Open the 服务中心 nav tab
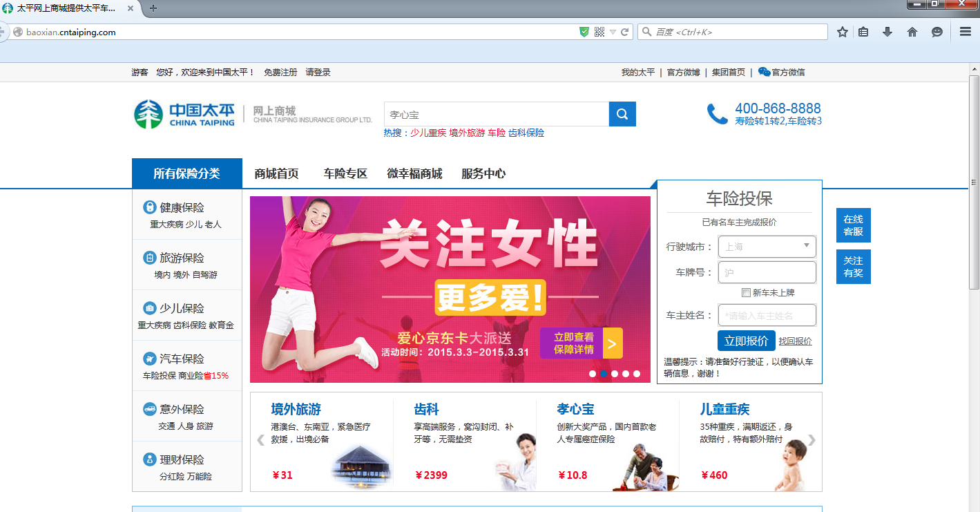The width and height of the screenshot is (980, 512). coord(483,173)
